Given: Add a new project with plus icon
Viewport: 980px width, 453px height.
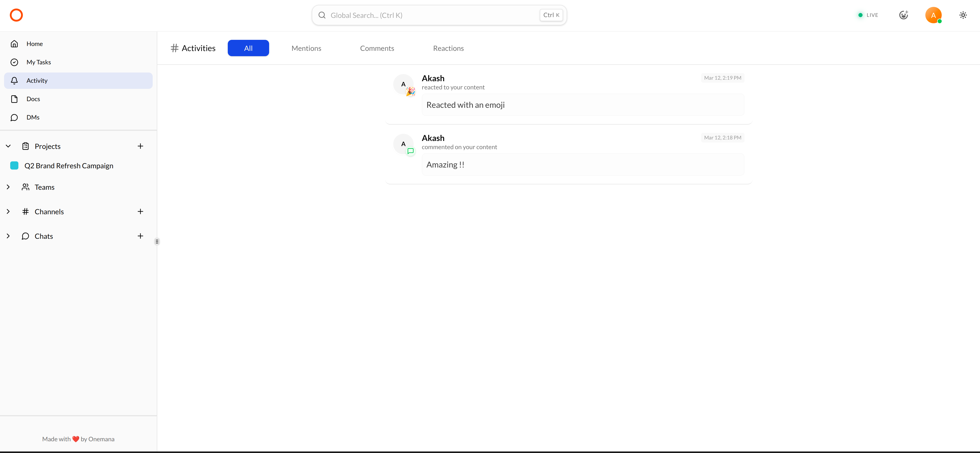Looking at the screenshot, I should click(140, 146).
